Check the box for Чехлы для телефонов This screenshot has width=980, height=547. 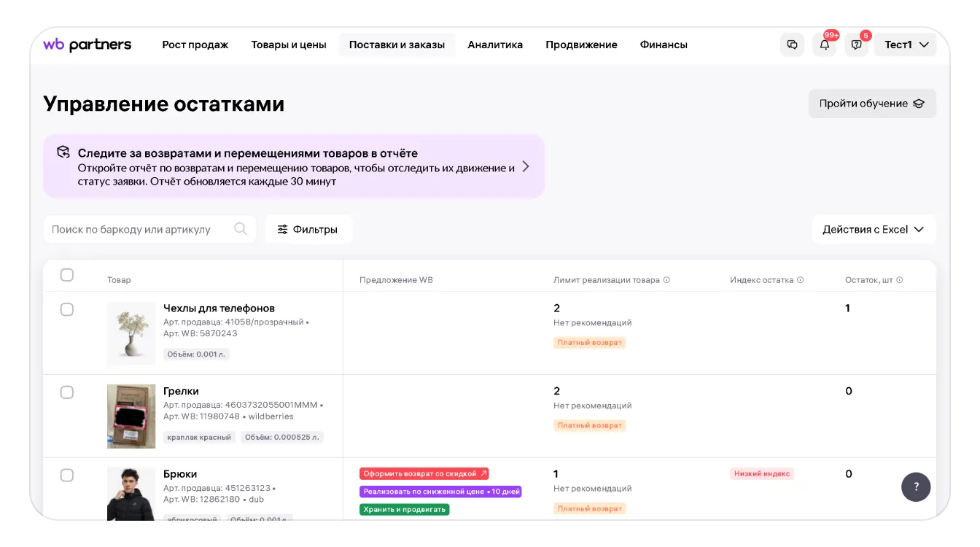click(67, 309)
